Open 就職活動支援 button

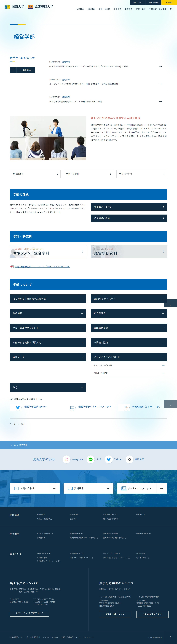click(129, 328)
